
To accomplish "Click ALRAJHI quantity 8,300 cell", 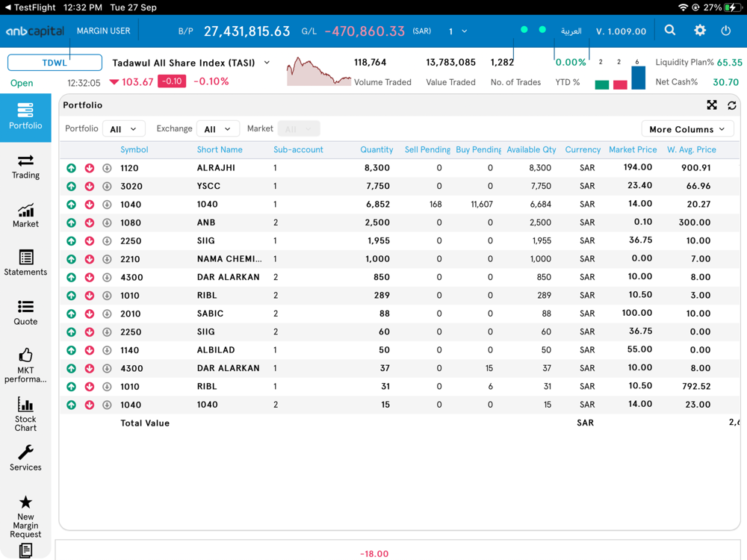I will (x=376, y=167).
